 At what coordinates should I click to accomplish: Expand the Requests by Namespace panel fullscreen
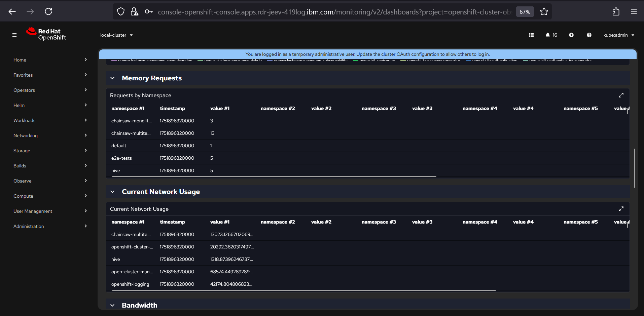[621, 95]
